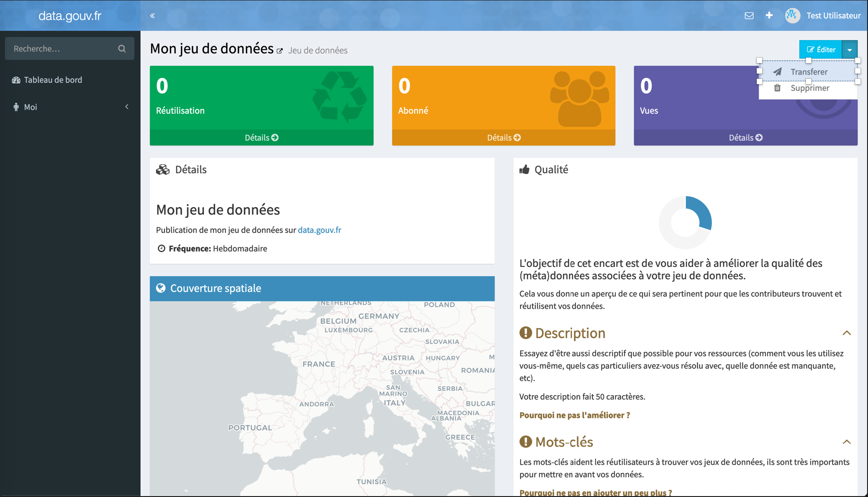This screenshot has height=497, width=868.
Task: Click the Test Utilisateur user name
Action: [833, 16]
